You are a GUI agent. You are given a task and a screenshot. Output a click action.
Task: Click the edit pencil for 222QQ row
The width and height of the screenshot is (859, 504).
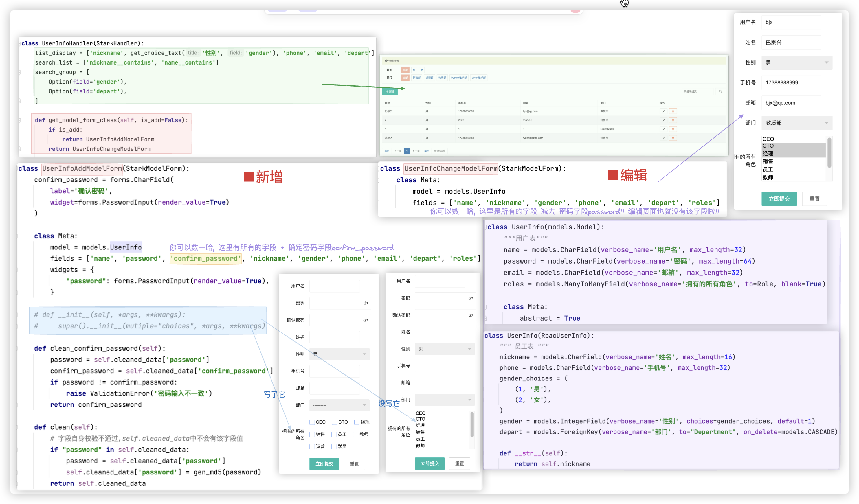tap(663, 120)
